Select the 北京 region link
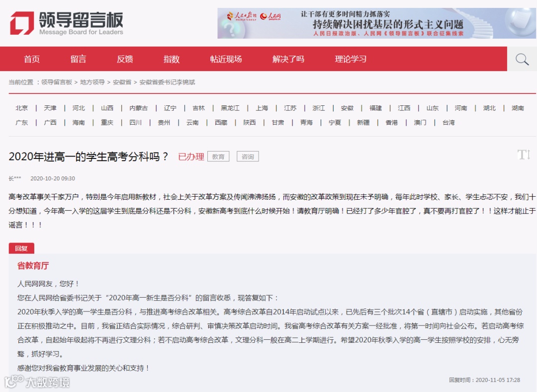537x392 pixels. click(x=21, y=108)
